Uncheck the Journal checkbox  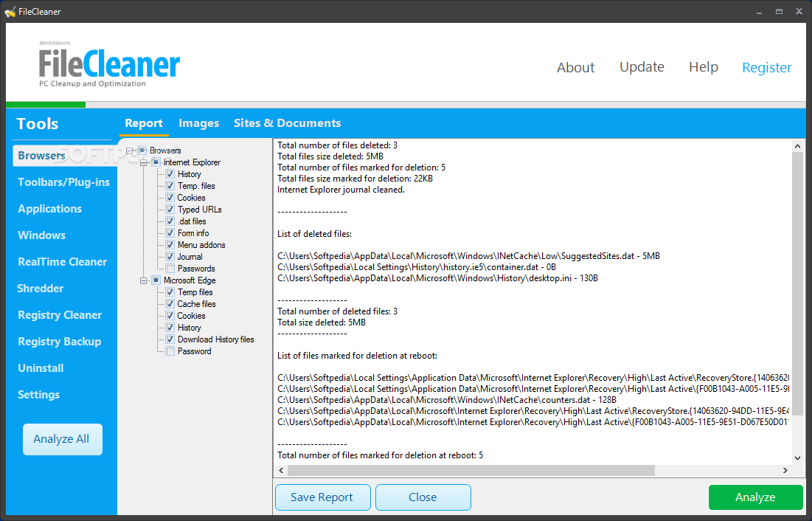tap(170, 257)
